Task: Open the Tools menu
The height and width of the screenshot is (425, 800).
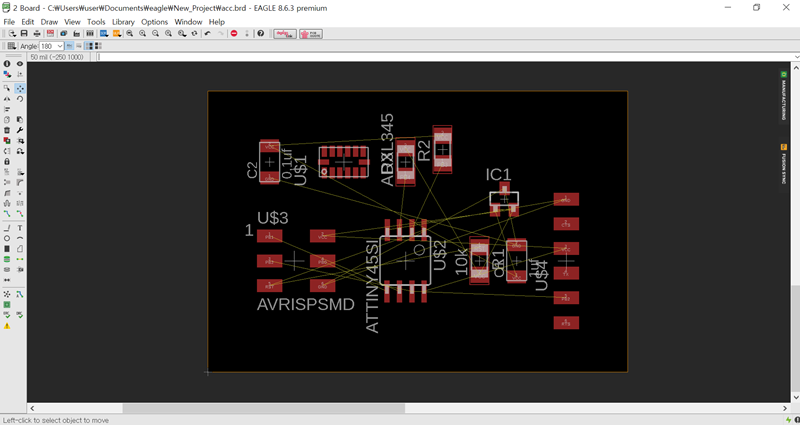Action: [x=96, y=22]
